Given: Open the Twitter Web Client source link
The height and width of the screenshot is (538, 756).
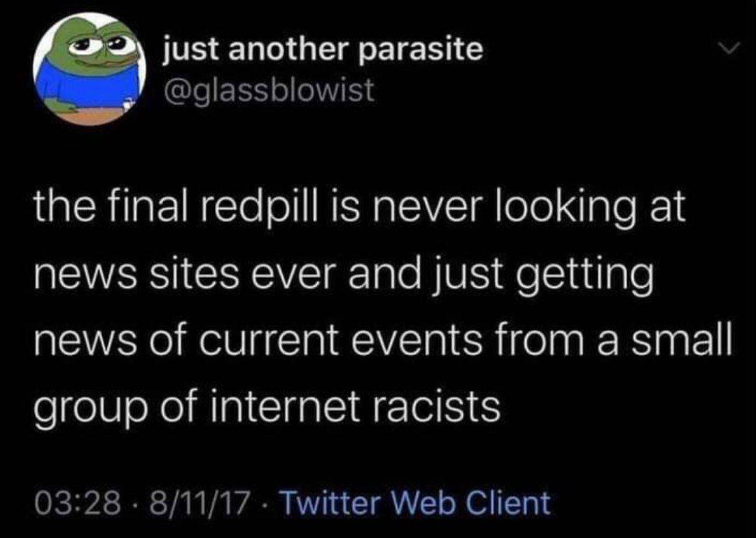Looking at the screenshot, I should click(414, 503).
